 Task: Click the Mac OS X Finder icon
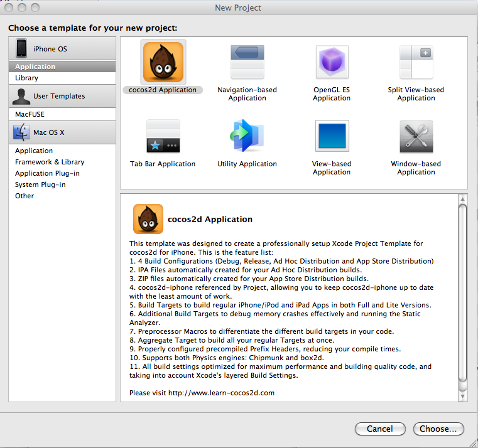click(21, 132)
